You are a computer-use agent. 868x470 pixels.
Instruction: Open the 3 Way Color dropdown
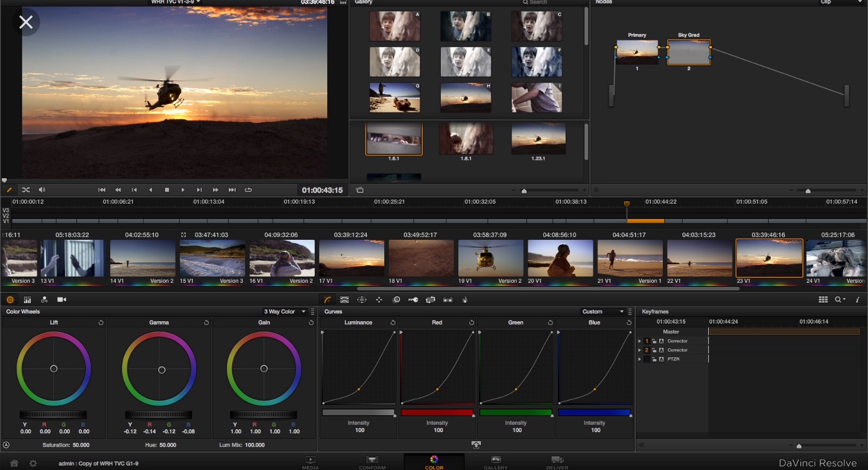[285, 311]
